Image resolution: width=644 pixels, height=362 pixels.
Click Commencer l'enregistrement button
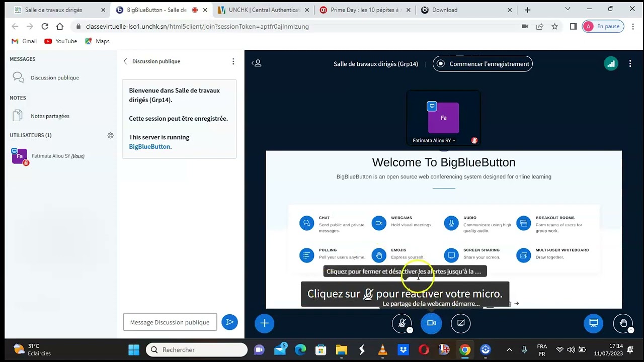pos(482,64)
